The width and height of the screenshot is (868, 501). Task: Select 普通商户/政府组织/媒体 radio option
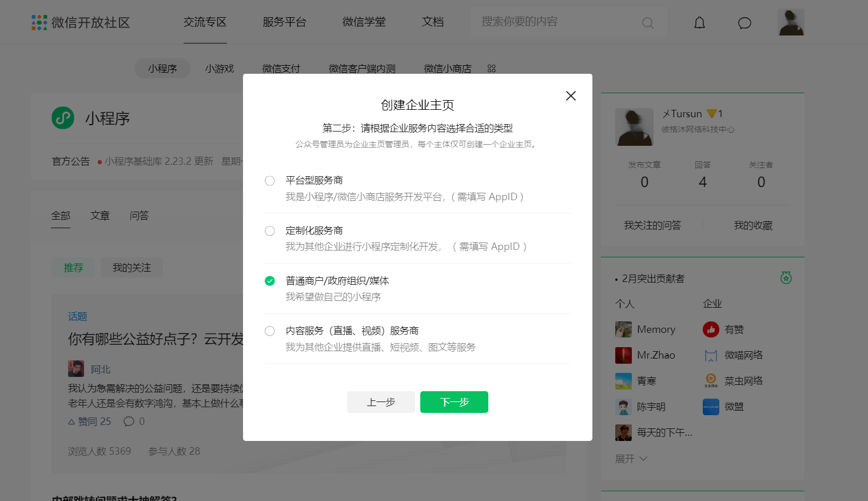coord(270,281)
